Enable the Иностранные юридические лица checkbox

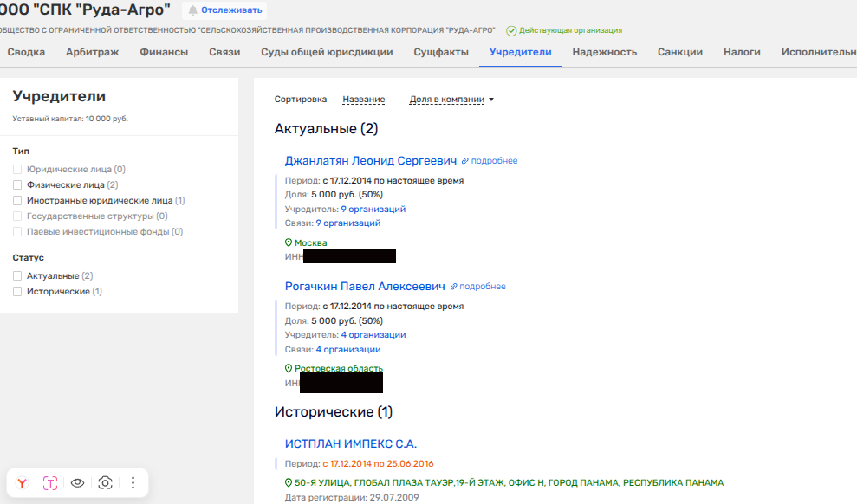(17, 201)
